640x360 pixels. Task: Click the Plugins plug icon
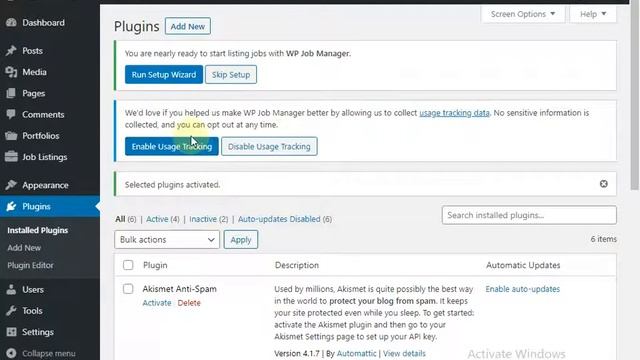[11, 207]
